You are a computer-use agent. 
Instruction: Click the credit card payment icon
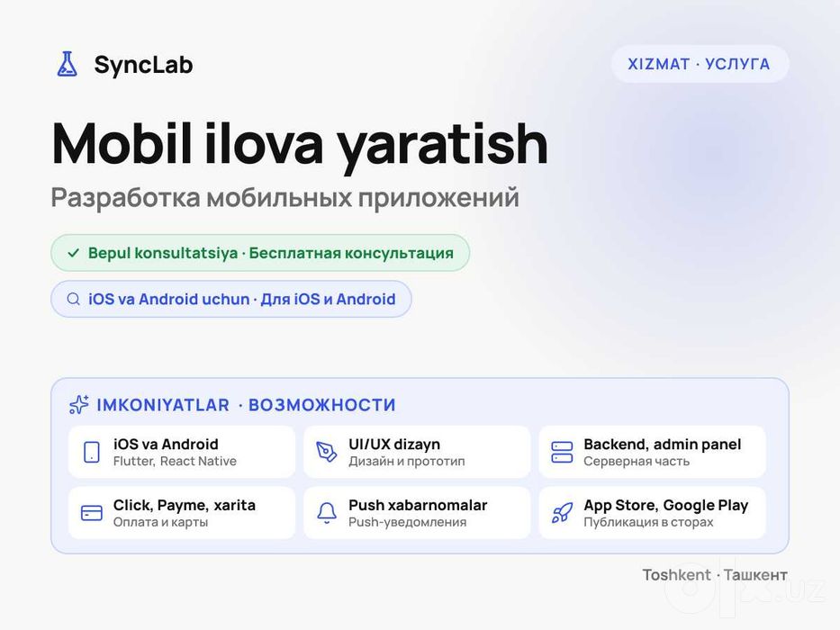click(x=92, y=513)
